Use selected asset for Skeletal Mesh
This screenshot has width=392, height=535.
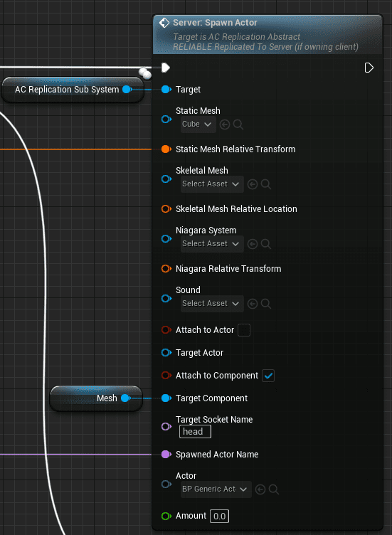253,184
